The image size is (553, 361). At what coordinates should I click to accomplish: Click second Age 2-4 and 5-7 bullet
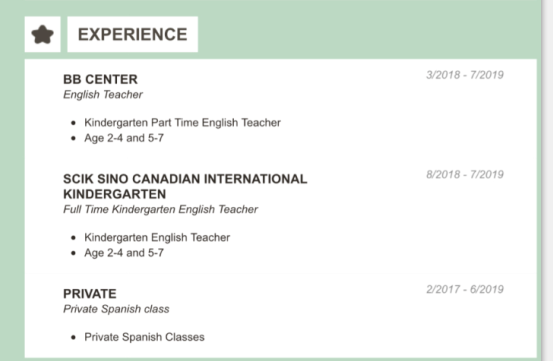(x=124, y=253)
